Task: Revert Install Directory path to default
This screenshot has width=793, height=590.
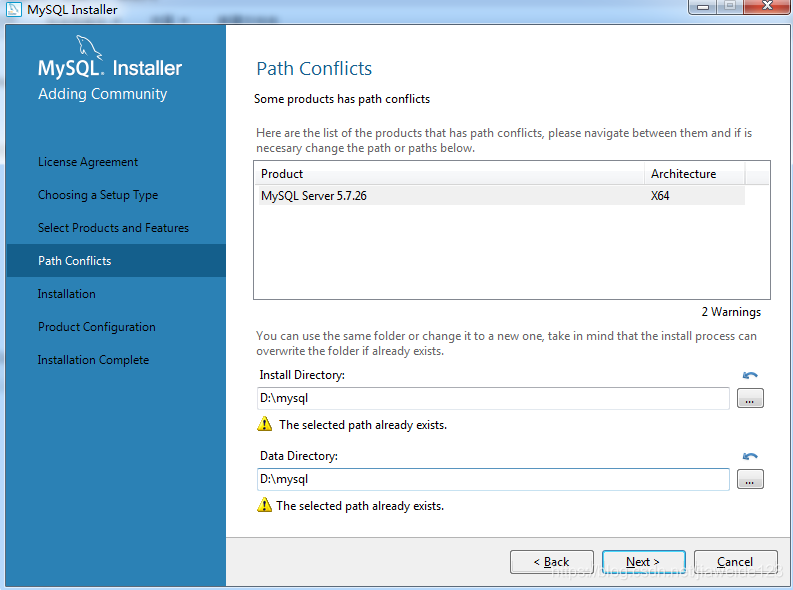Action: [750, 375]
